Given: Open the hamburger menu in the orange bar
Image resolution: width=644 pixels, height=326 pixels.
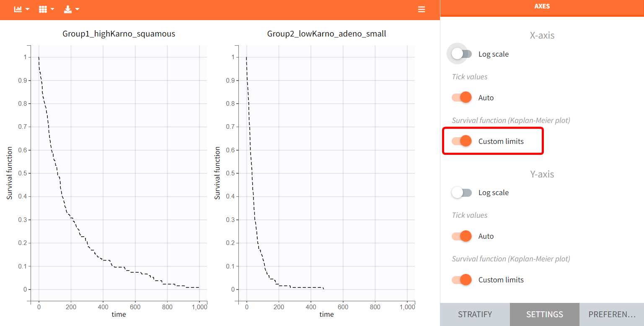Looking at the screenshot, I should [422, 9].
